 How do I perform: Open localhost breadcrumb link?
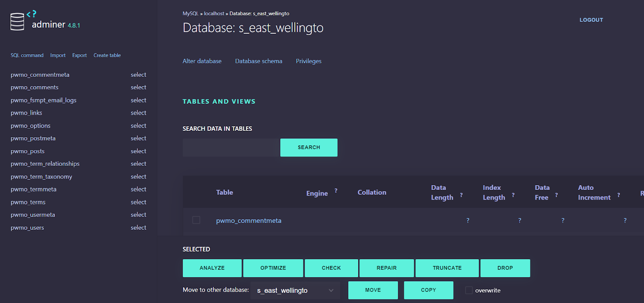pos(214,14)
